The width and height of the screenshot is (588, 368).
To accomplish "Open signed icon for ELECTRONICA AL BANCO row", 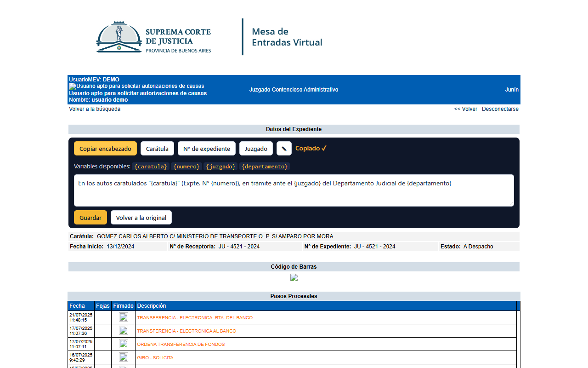I will [x=124, y=330].
